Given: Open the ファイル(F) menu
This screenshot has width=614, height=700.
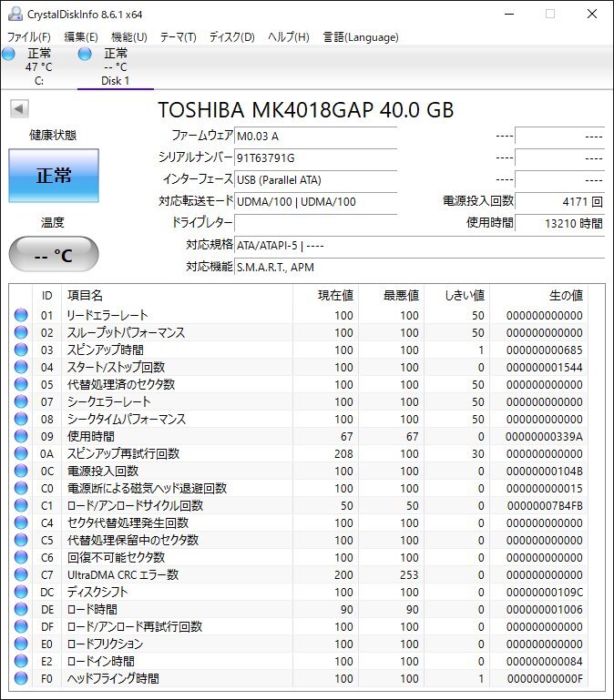Looking at the screenshot, I should point(29,37).
